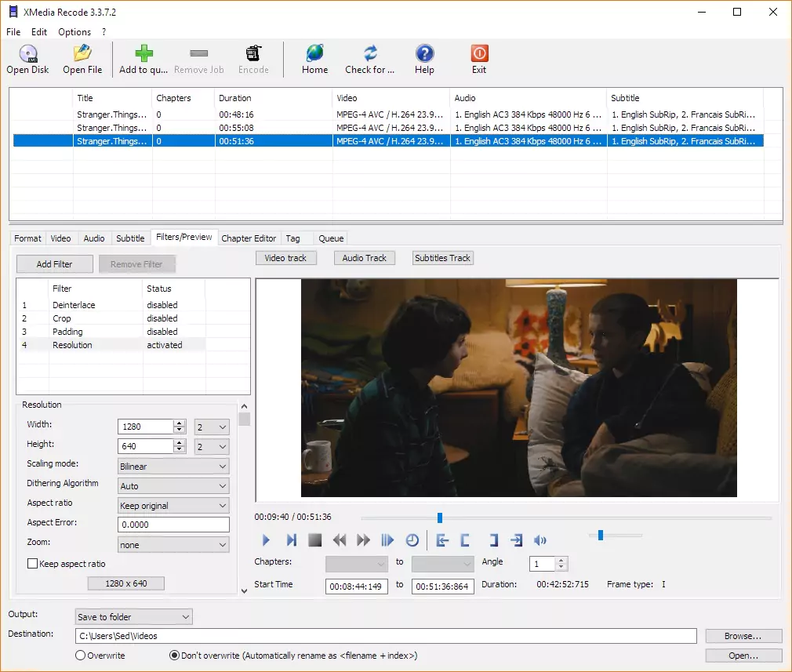Click the Encode toolbar icon
The width and height of the screenshot is (792, 672).
coord(253,59)
